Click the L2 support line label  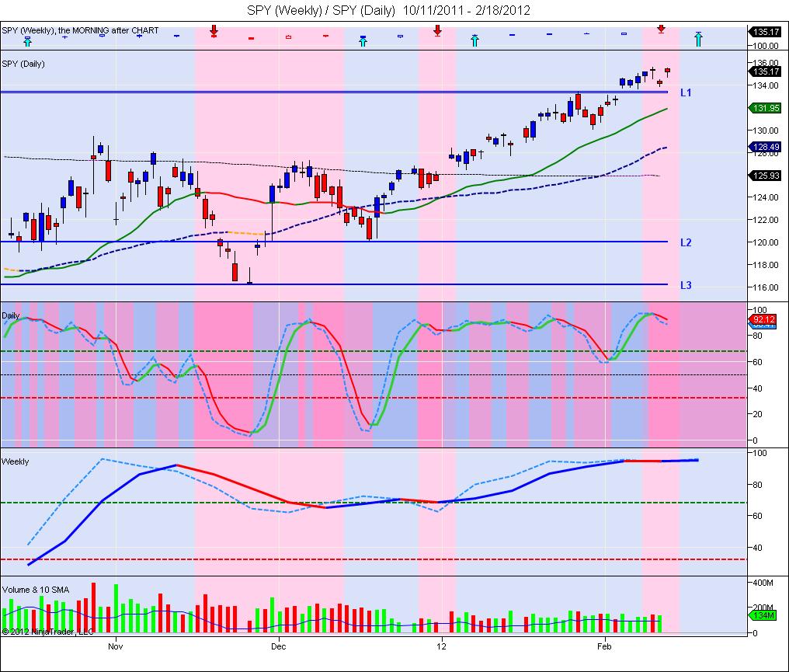point(686,242)
